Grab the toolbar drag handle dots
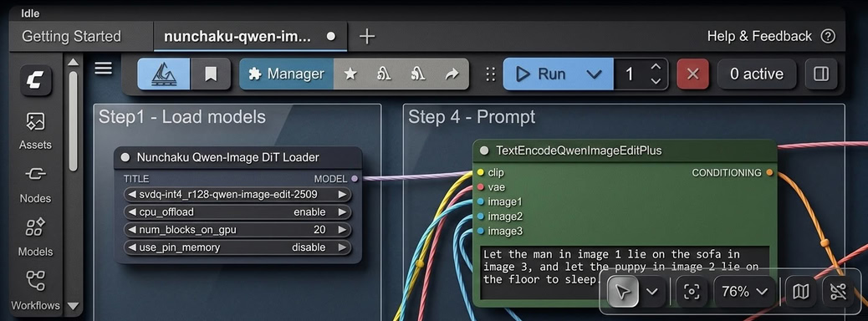868x321 pixels. pyautogui.click(x=490, y=74)
